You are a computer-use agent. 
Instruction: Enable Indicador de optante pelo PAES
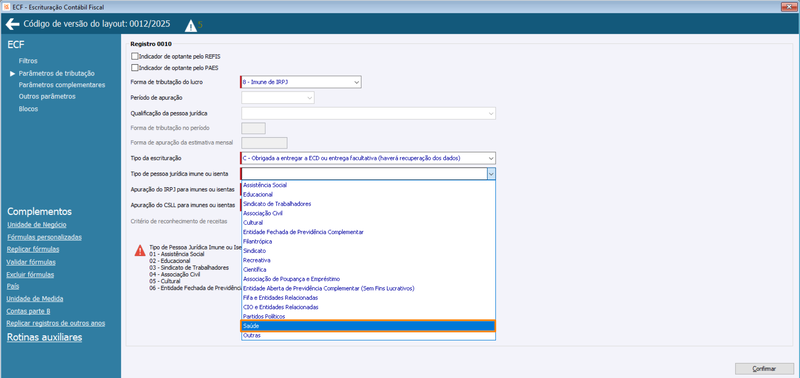135,67
